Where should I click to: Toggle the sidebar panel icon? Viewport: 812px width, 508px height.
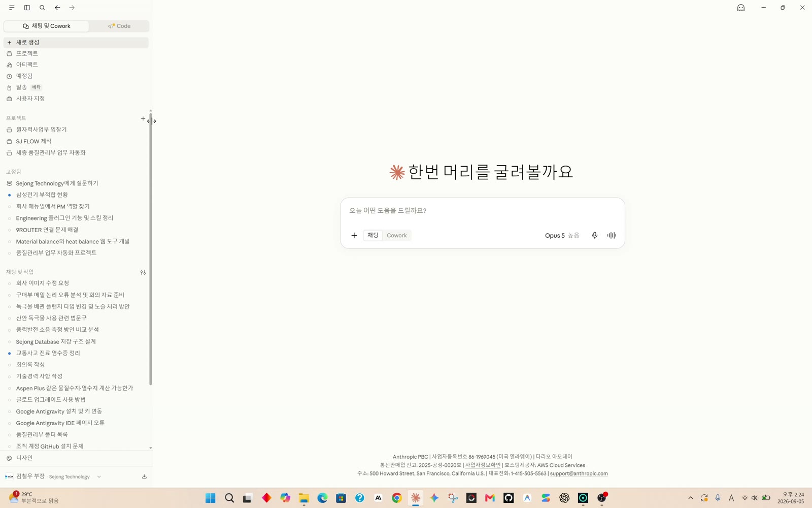pyautogui.click(x=27, y=8)
